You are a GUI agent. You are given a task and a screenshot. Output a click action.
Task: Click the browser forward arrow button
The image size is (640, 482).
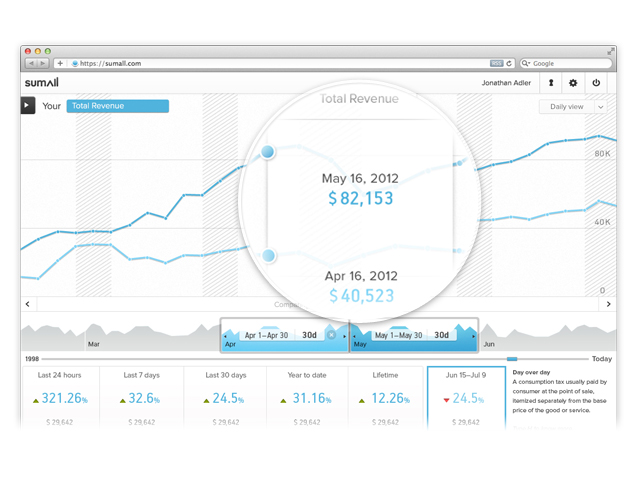pyautogui.click(x=43, y=63)
